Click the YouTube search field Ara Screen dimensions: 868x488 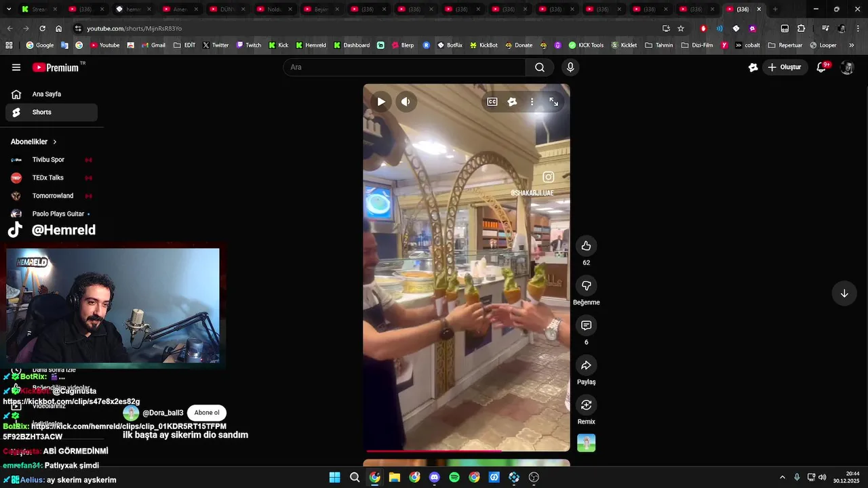coord(404,67)
